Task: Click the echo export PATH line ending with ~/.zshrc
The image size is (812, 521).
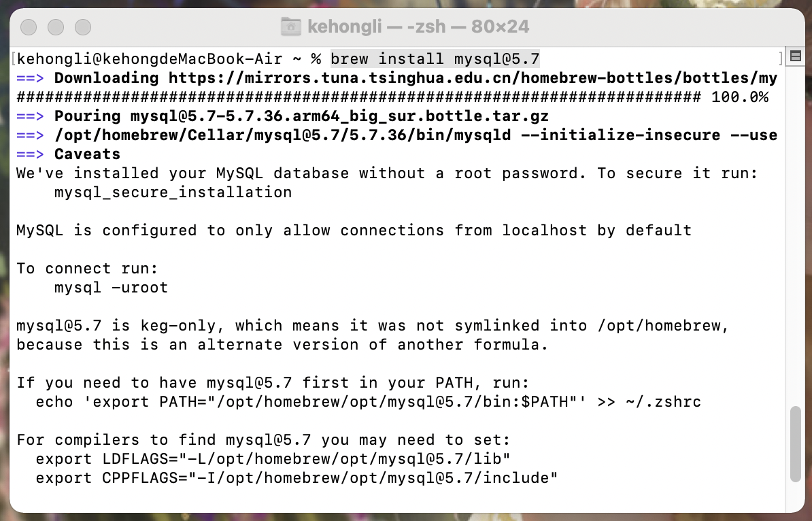Action: click(368, 402)
